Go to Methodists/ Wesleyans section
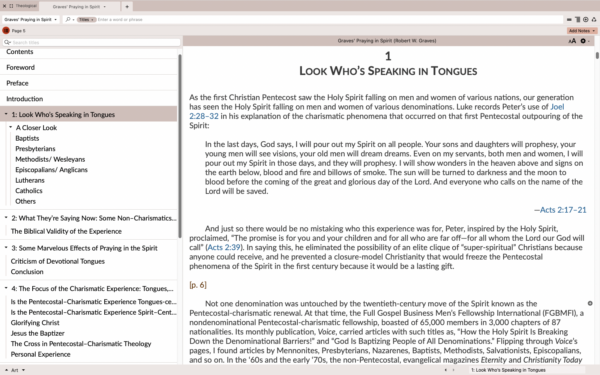 click(x=50, y=159)
